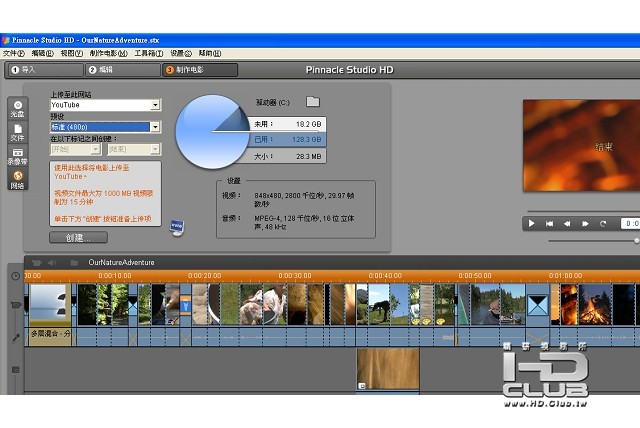Image resolution: width=640 pixels, height=428 pixels.
Task: Click the 0:00:20.00 mark on timescale
Action: click(204, 276)
